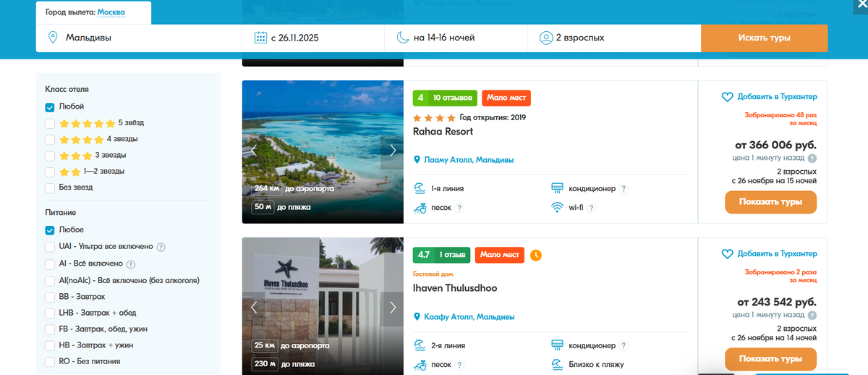Check AI - Всё включено option

click(x=50, y=264)
